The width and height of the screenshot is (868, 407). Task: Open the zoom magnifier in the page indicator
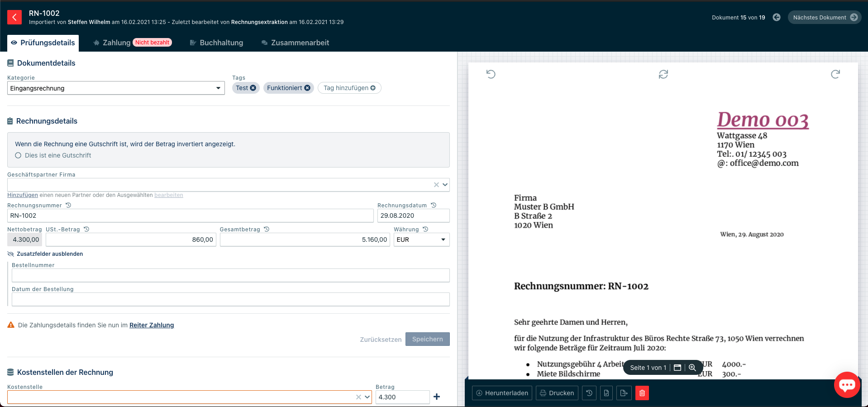(692, 368)
